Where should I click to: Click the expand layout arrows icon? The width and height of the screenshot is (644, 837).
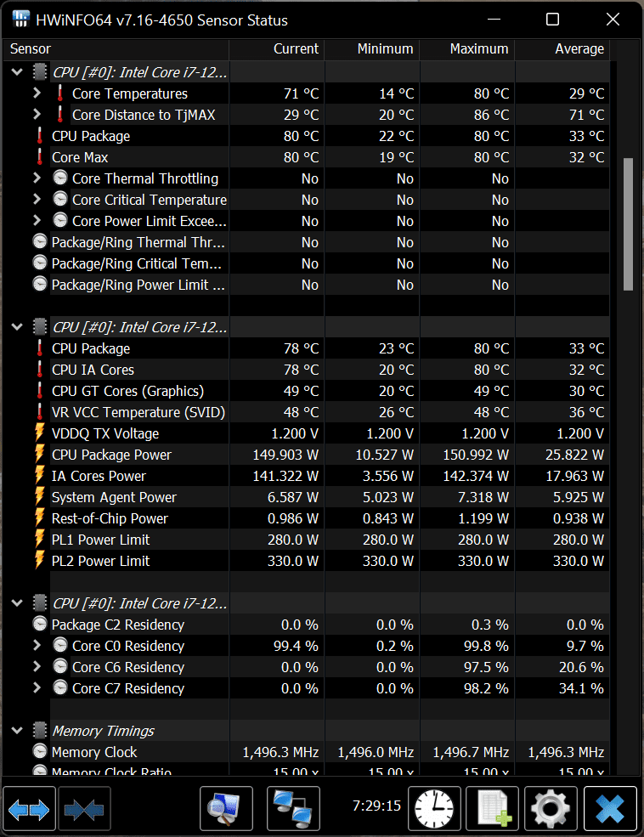(29, 809)
